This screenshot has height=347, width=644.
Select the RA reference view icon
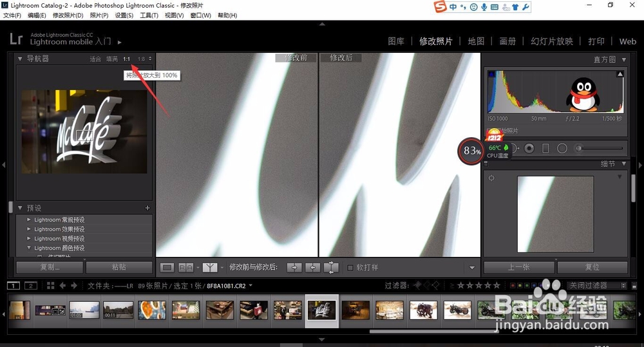click(x=185, y=267)
